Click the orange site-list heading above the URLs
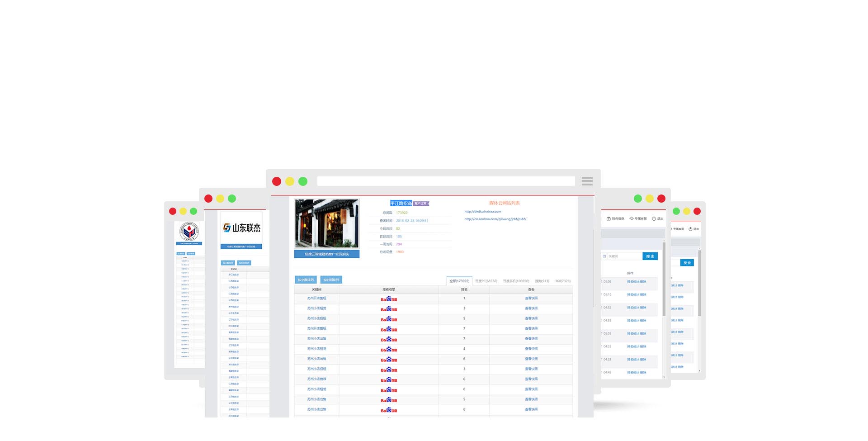868x441 pixels. (505, 203)
